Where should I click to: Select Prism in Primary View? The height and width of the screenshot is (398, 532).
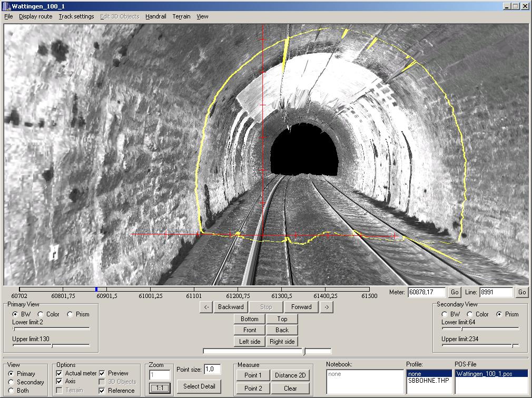tap(70, 314)
